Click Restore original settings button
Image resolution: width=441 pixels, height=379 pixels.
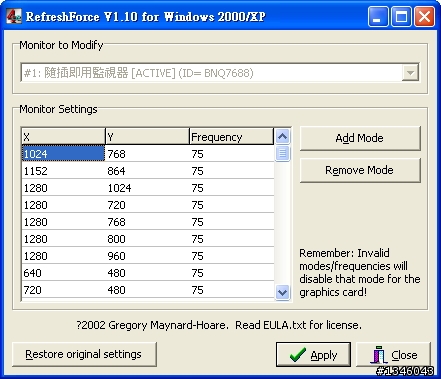click(x=84, y=354)
